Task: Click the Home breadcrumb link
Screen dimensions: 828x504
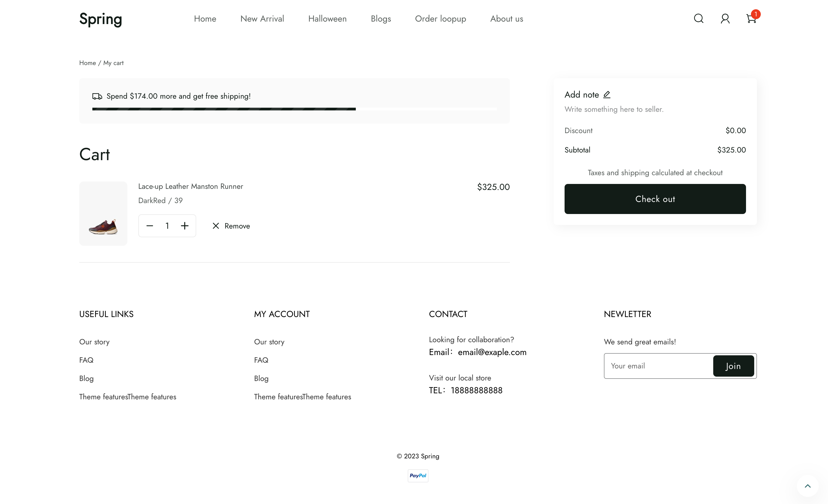Action: [x=87, y=63]
